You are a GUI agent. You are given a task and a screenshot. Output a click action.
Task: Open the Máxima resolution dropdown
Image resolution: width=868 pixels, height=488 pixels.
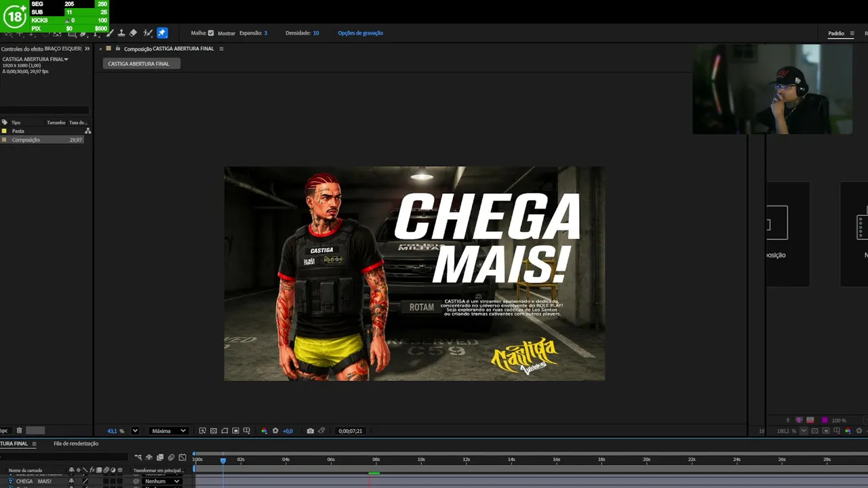168,431
